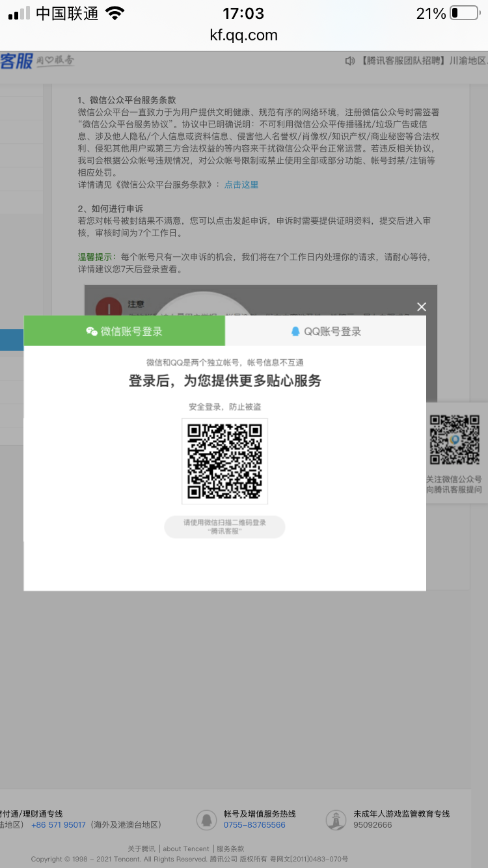Tap the battery indicator in status bar

(463, 13)
